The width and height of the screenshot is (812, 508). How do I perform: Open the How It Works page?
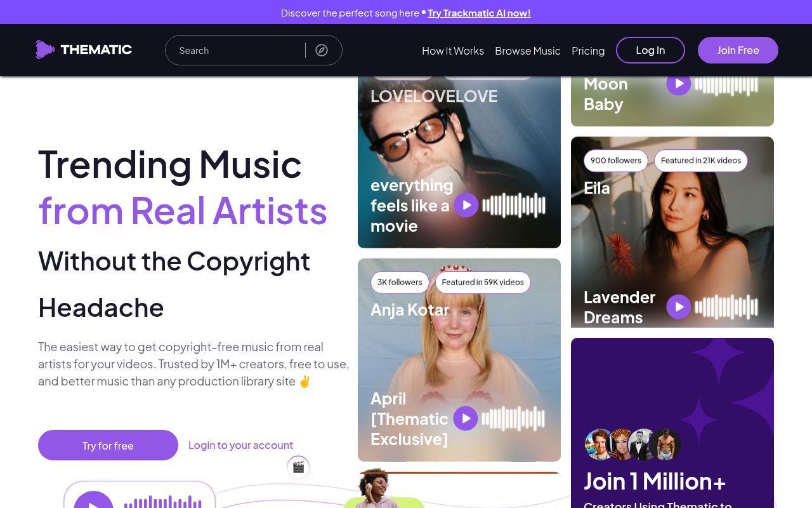[453, 51]
